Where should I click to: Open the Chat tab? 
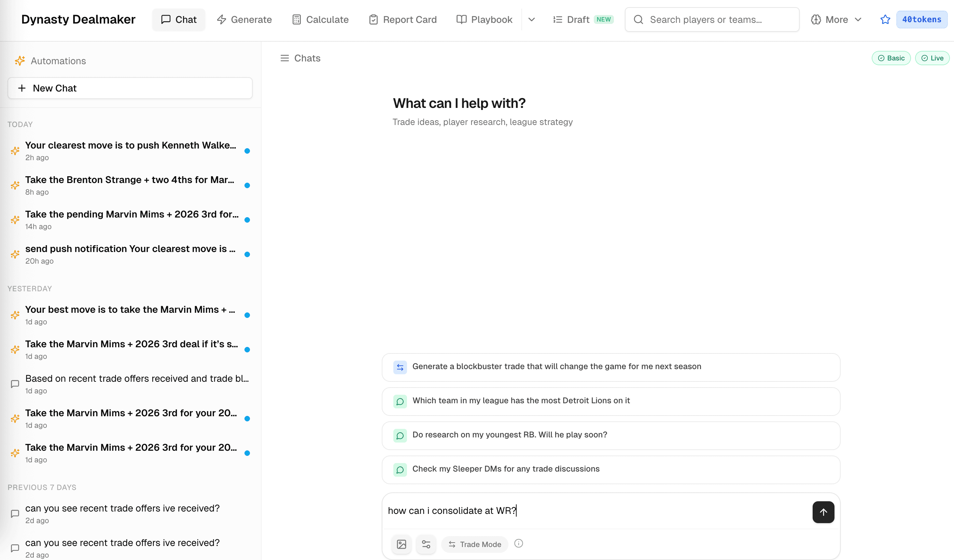tap(179, 19)
